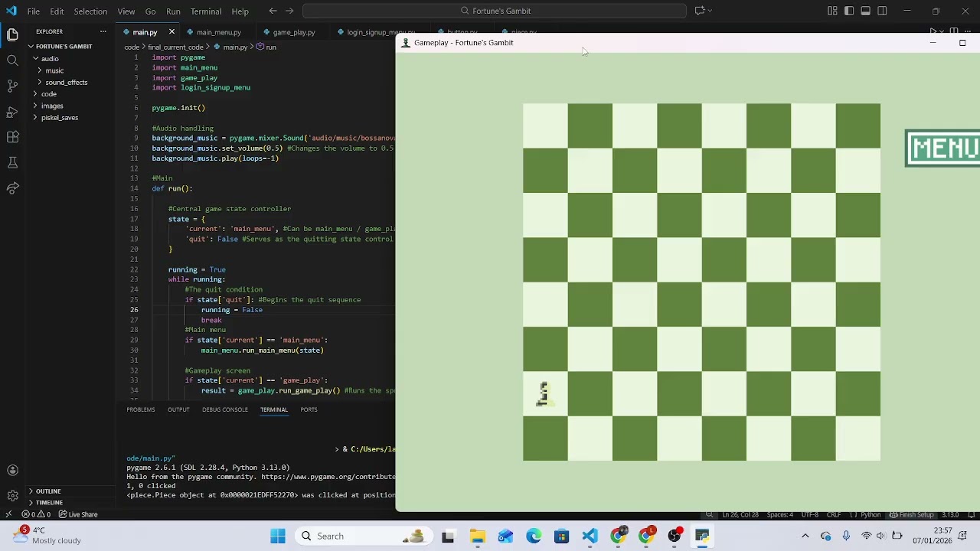Go forward with the navigation arrow

click(289, 11)
